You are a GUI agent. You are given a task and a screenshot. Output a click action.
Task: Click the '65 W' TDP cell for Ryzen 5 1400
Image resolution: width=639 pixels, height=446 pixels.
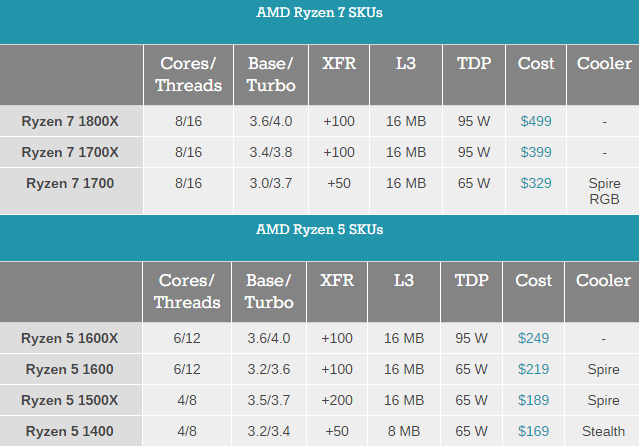(x=472, y=431)
